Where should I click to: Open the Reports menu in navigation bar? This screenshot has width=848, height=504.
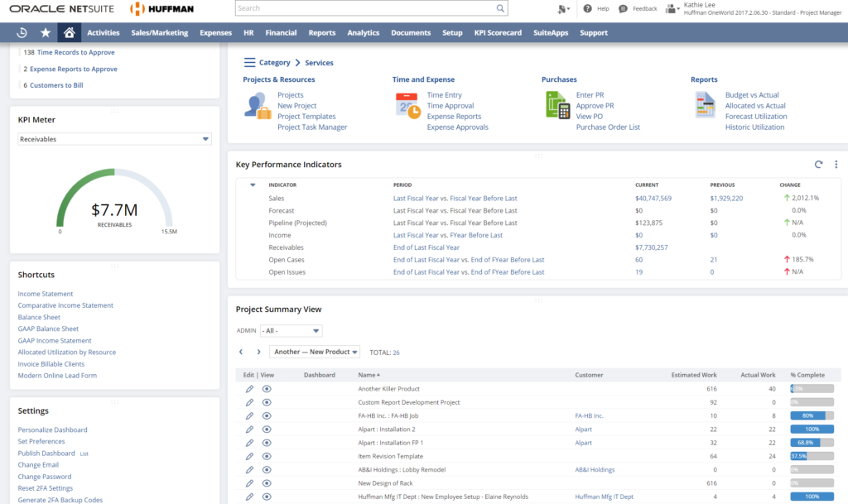322,33
